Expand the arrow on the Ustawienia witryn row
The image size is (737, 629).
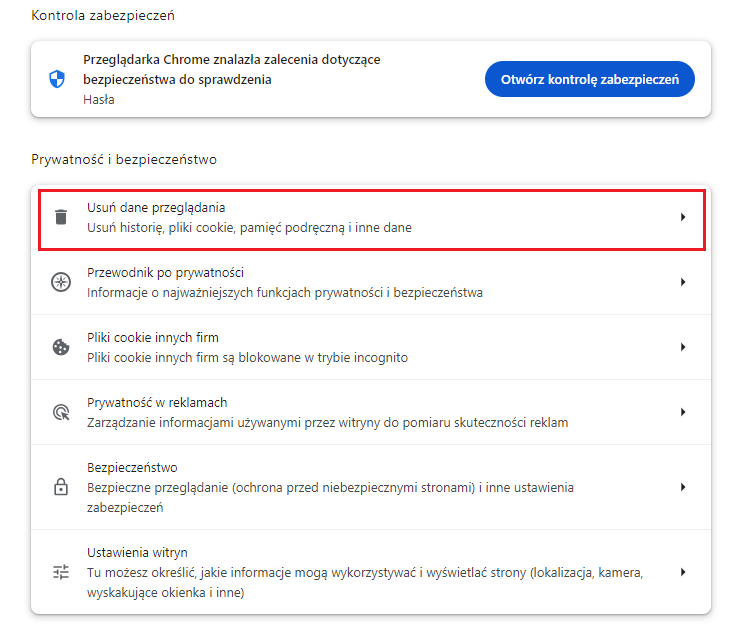click(x=683, y=572)
